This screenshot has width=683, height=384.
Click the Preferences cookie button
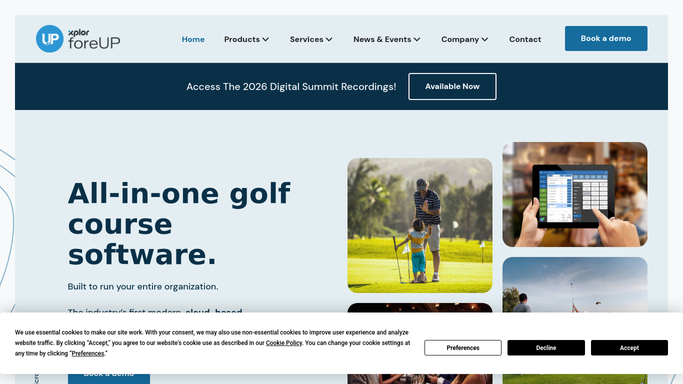[463, 348]
